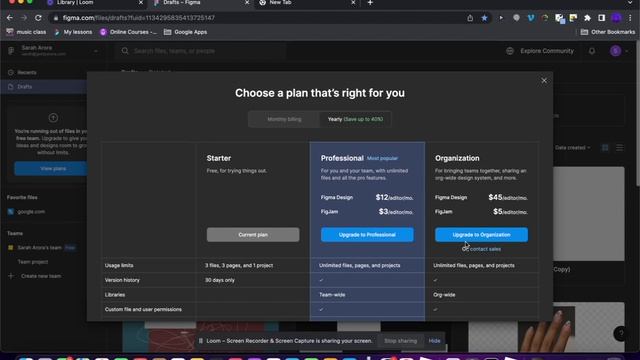Open My lessons bookmark
This screenshot has height=360, width=640.
click(73, 32)
